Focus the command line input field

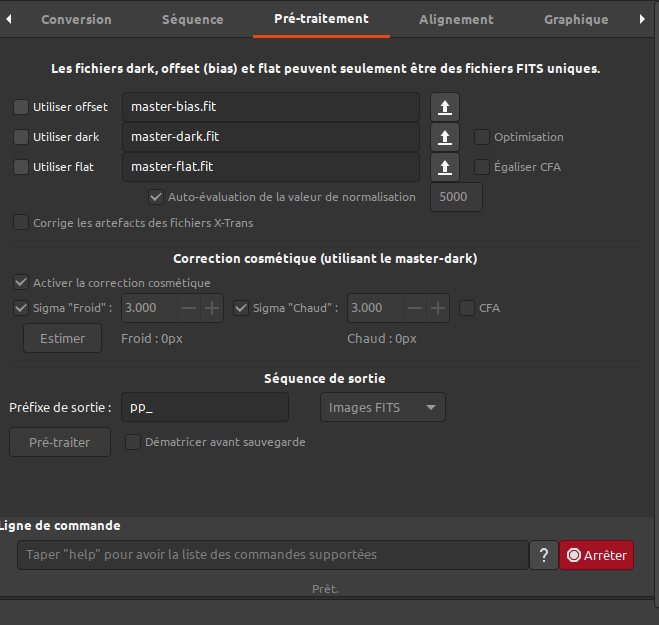272,555
